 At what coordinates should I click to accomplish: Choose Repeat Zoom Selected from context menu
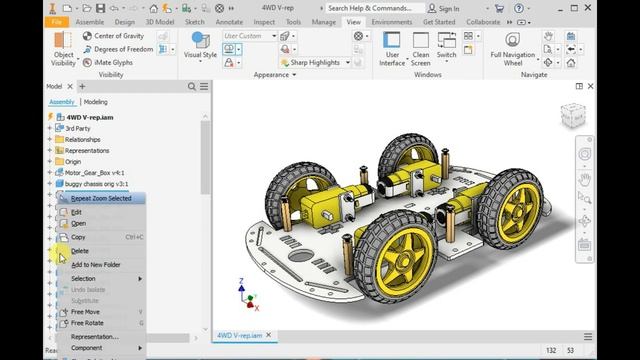coord(101,198)
